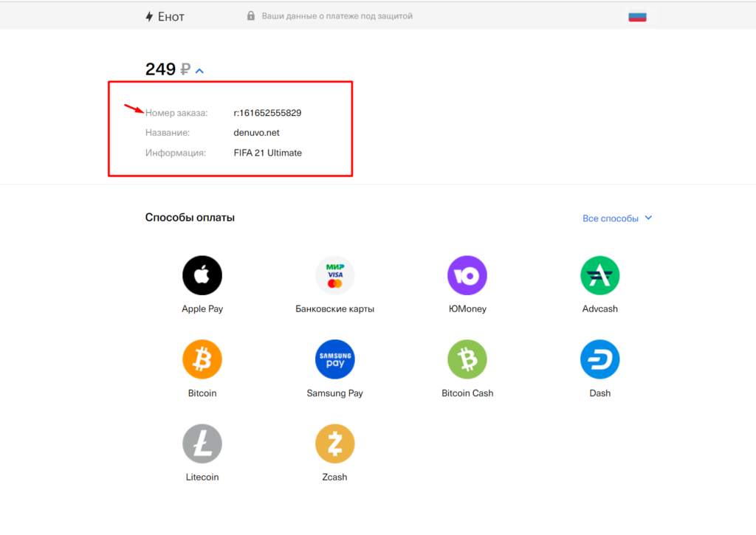Select the Samsung Pay icon
The image size is (756, 535).
[334, 359]
